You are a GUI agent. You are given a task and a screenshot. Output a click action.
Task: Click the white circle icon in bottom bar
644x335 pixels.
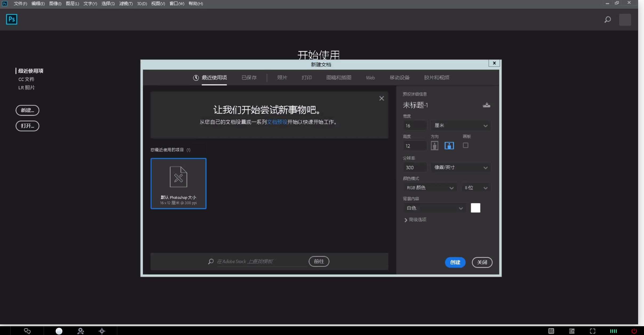coord(59,331)
